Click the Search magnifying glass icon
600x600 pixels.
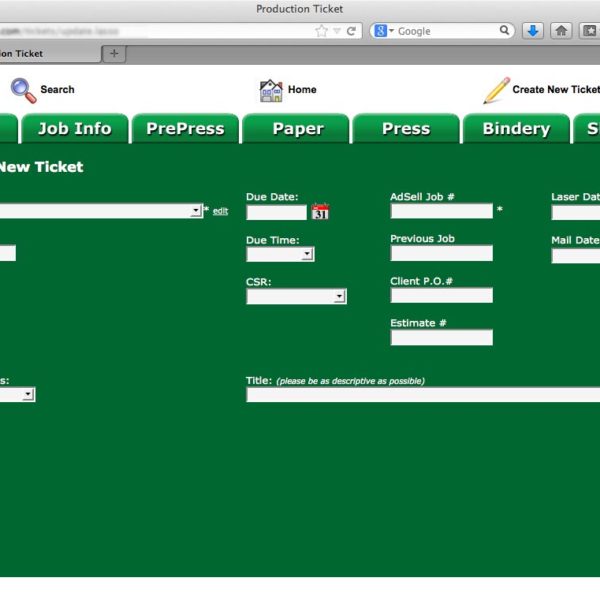[x=23, y=90]
